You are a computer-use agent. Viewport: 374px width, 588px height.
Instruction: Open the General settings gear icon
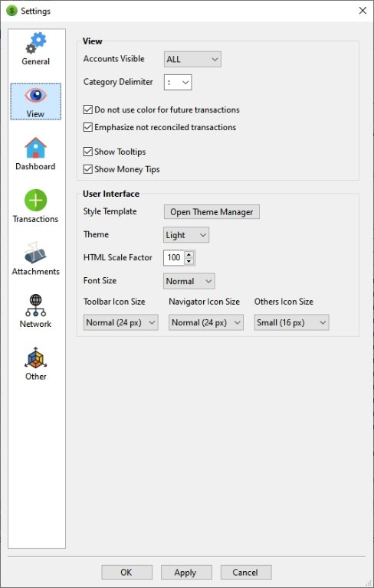(x=36, y=43)
